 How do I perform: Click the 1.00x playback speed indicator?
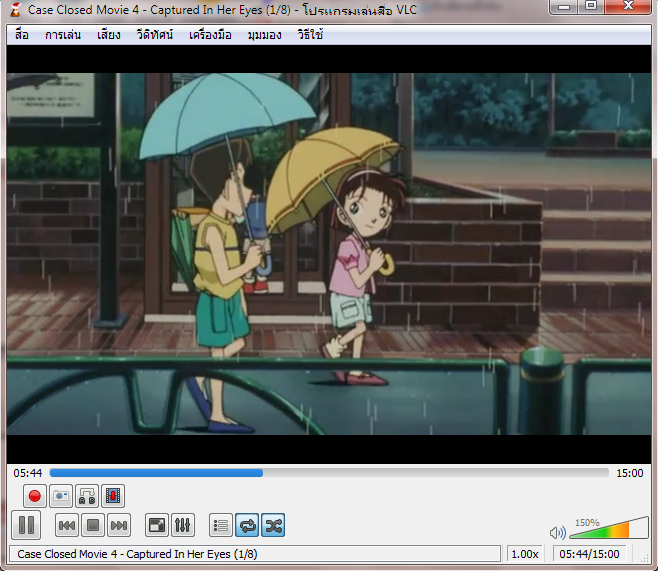[525, 554]
